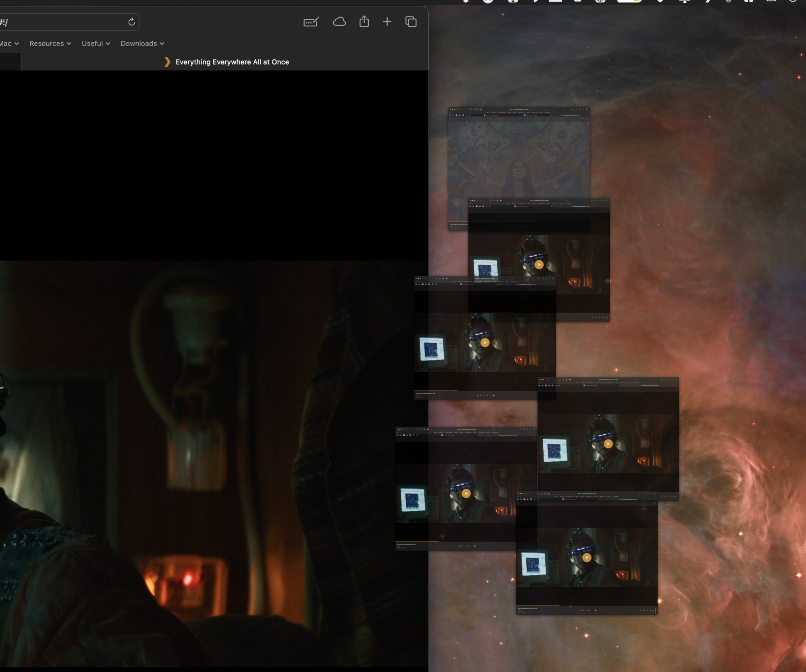Expand the Useful bookmarks folder
Viewport: 806px width, 672px height.
[x=96, y=44]
